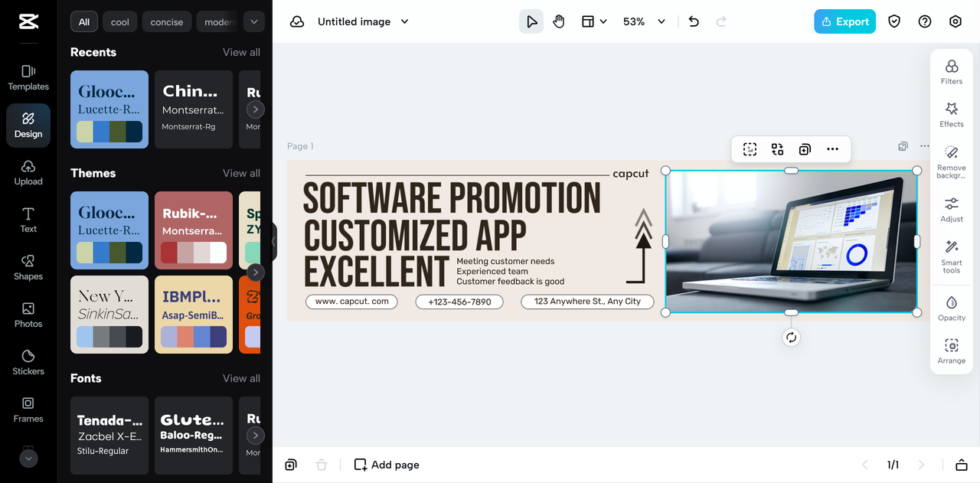Activate the hand pan tool
Viewport: 980px width, 483px height.
559,21
